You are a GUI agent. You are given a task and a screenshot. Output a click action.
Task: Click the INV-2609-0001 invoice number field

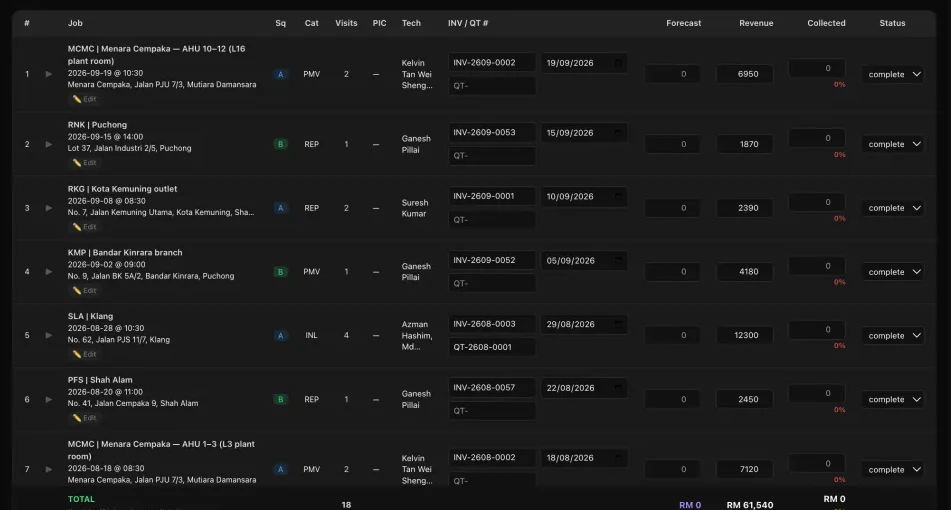pyautogui.click(x=492, y=196)
